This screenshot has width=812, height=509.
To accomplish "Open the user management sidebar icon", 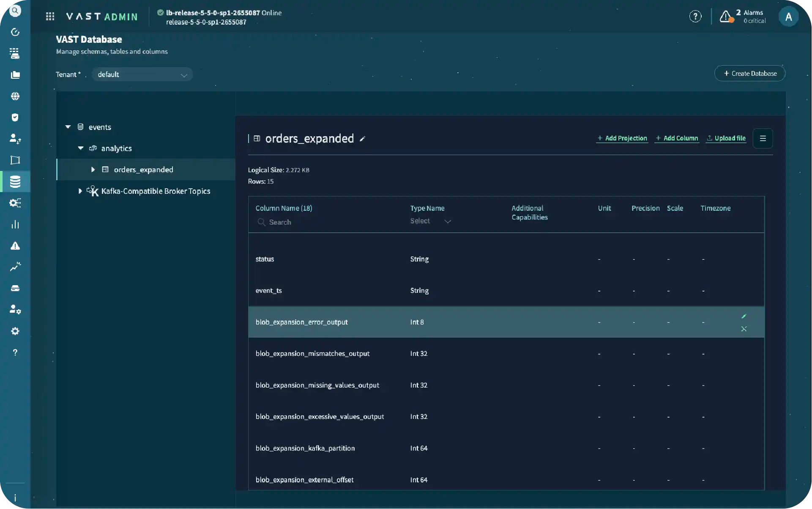I will click(x=15, y=139).
